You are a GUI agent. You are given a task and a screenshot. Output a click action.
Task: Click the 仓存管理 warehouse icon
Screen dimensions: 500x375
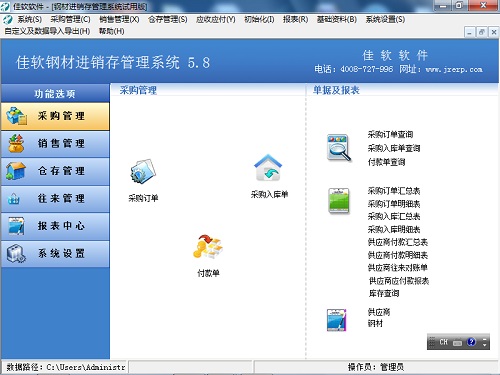pos(16,171)
